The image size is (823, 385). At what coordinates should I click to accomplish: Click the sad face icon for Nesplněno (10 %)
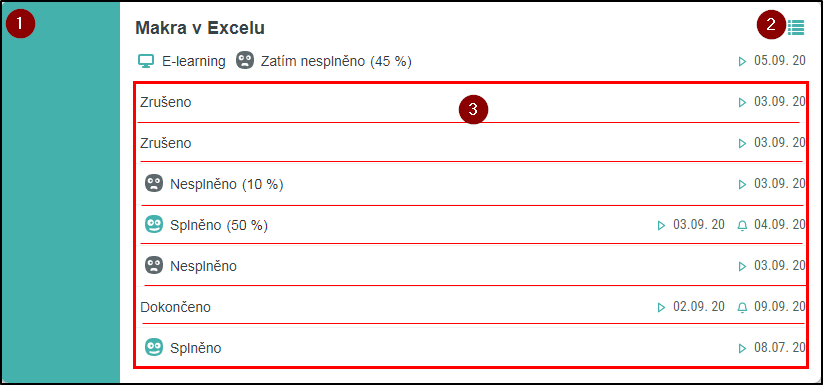(x=153, y=184)
